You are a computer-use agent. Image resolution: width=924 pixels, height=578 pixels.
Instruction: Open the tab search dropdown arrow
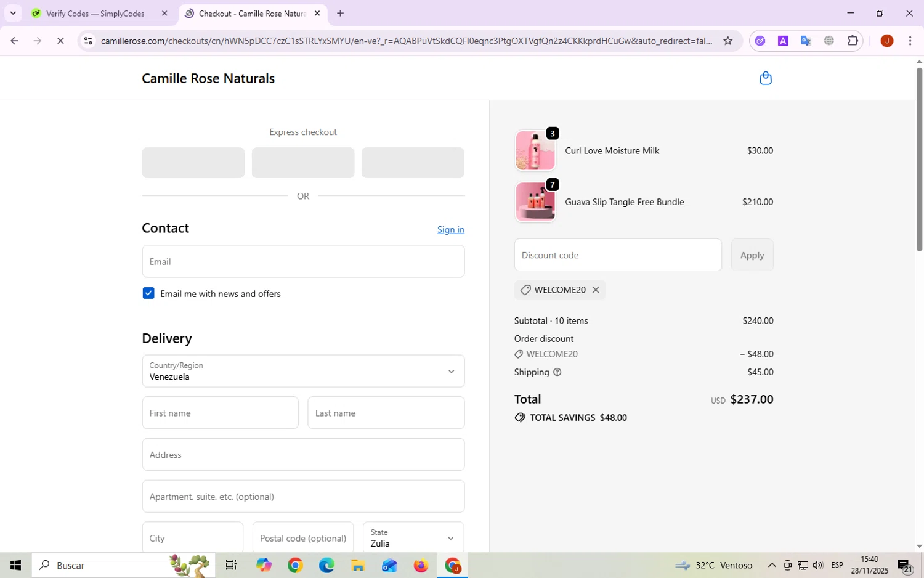coord(13,13)
